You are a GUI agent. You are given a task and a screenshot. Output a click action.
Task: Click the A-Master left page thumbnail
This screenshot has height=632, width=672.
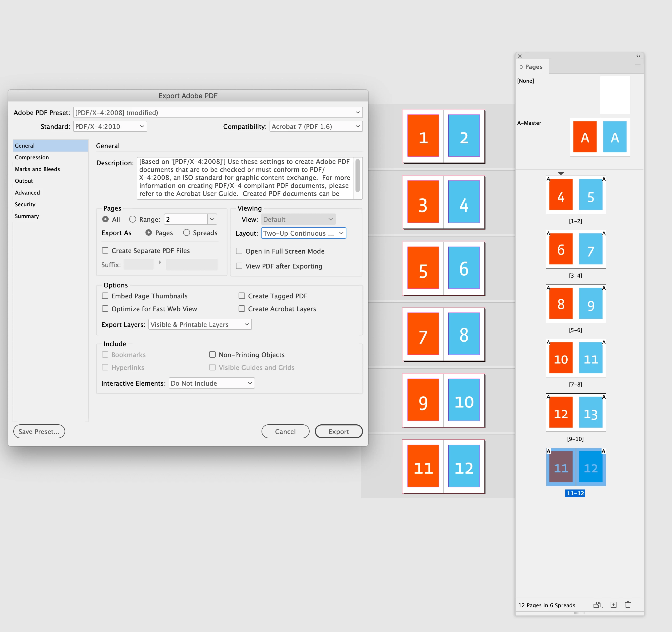click(585, 137)
